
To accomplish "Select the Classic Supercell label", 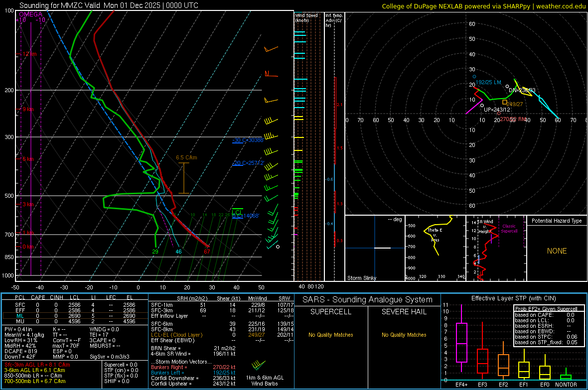I will (x=509, y=229).
